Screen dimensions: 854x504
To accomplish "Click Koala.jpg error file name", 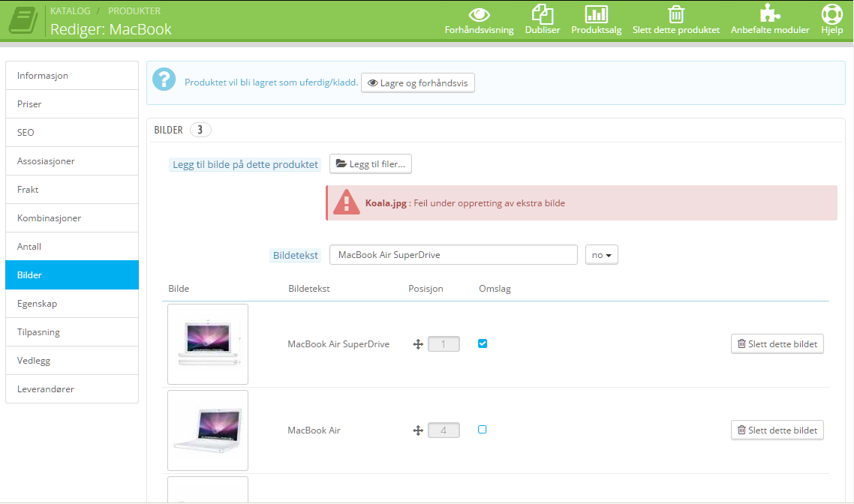I will pyautogui.click(x=386, y=203).
